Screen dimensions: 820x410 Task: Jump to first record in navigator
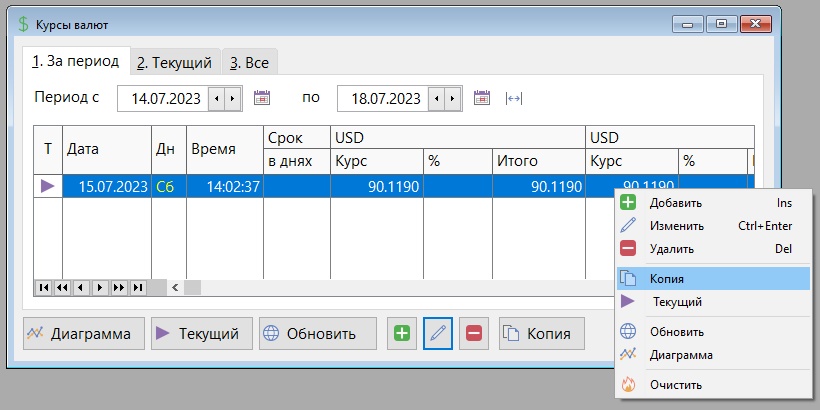coord(43,288)
